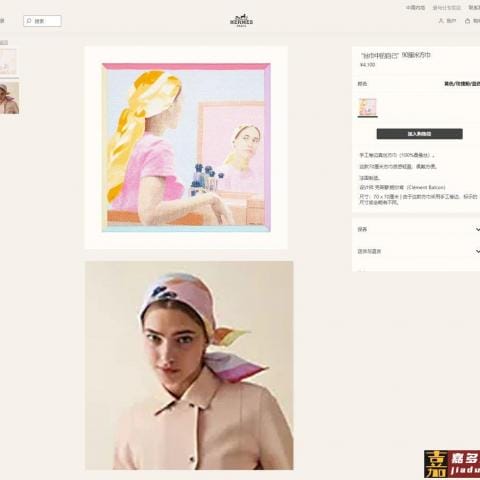
Task: Click the account person icon
Action: coord(441,21)
